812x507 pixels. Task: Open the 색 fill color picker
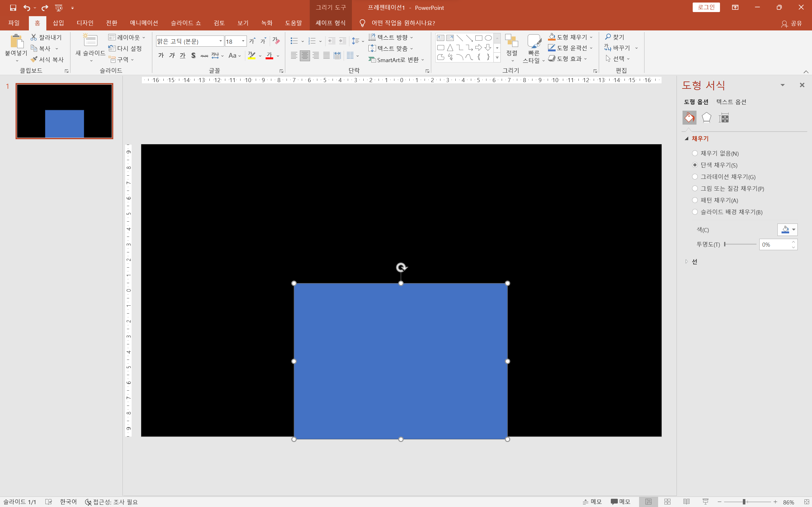pos(787,230)
